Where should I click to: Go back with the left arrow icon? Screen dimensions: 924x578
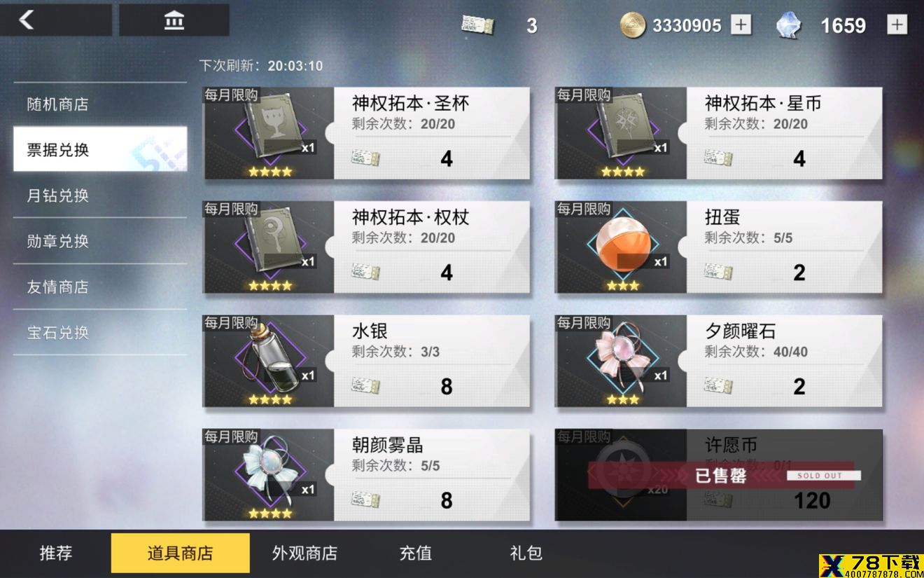click(27, 20)
